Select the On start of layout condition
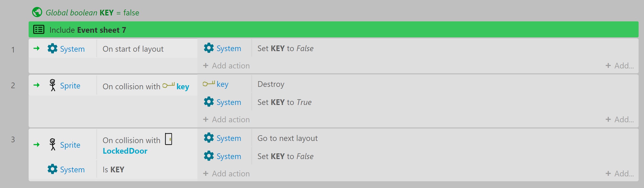The width and height of the screenshot is (644, 188). click(133, 49)
